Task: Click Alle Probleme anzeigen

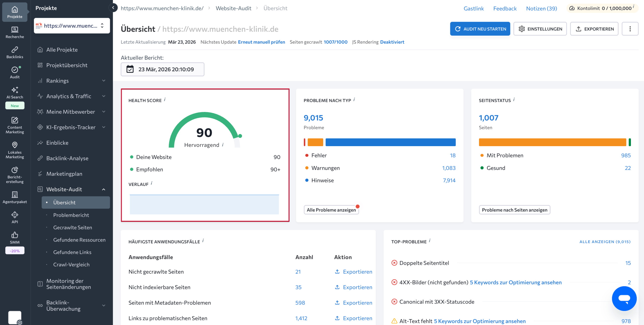Action: pos(331,210)
